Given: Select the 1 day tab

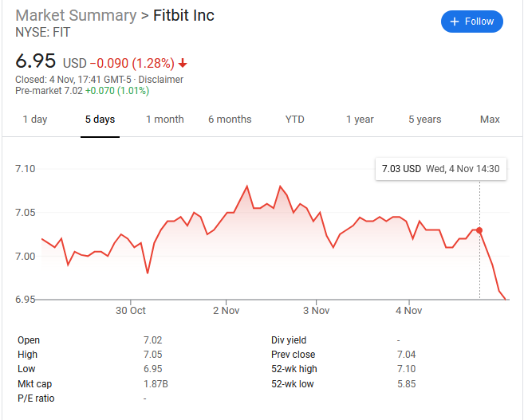Looking at the screenshot, I should click(x=34, y=120).
